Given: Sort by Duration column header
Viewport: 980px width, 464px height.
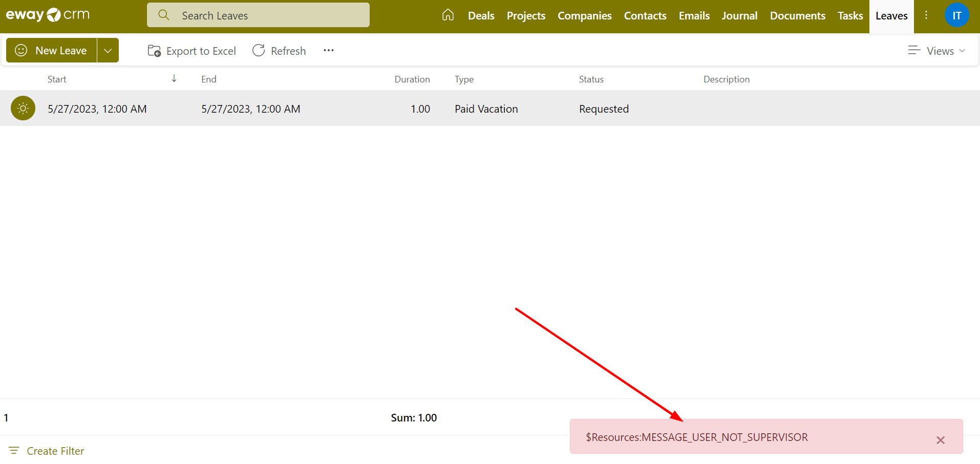Looking at the screenshot, I should [x=412, y=79].
